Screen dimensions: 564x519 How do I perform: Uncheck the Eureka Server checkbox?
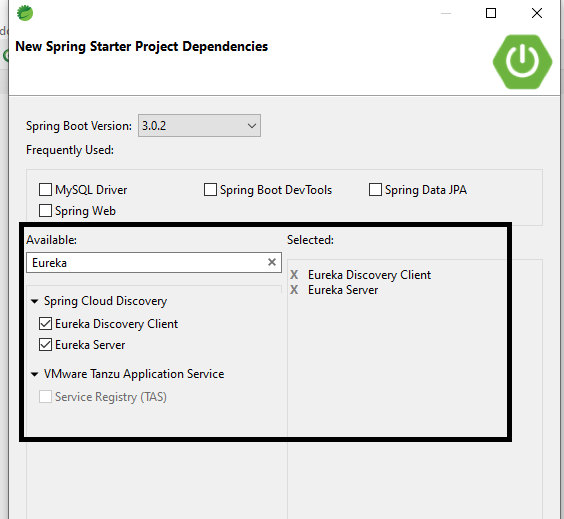click(45, 345)
